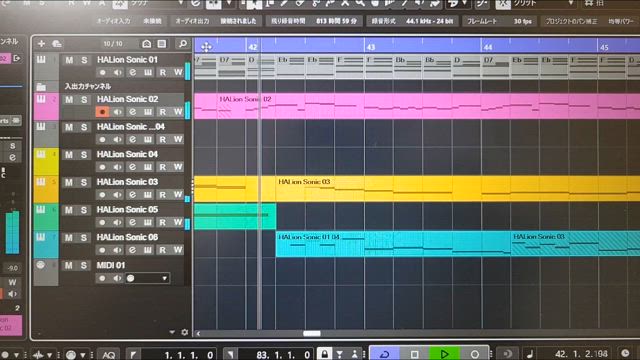Solo the HALion Sonic 04 track
The width and height of the screenshot is (640, 360).
[84, 155]
